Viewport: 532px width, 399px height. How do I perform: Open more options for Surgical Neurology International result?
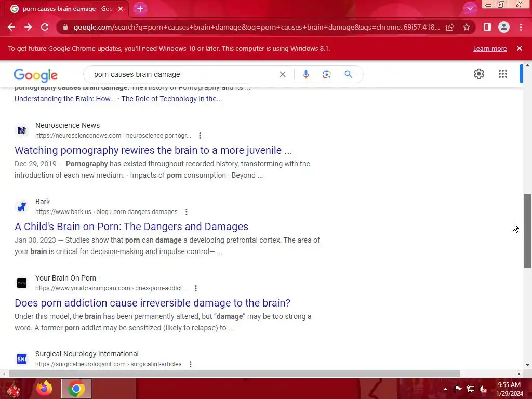pyautogui.click(x=191, y=364)
